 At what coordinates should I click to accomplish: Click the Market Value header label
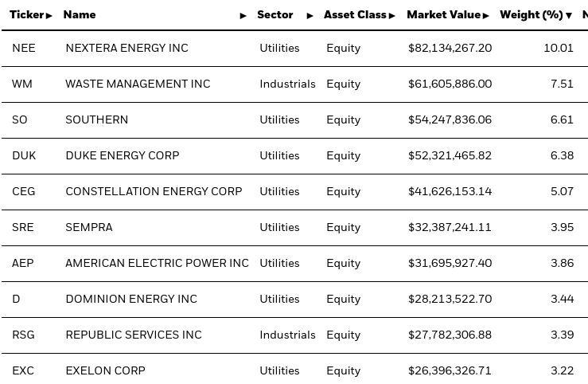(443, 15)
